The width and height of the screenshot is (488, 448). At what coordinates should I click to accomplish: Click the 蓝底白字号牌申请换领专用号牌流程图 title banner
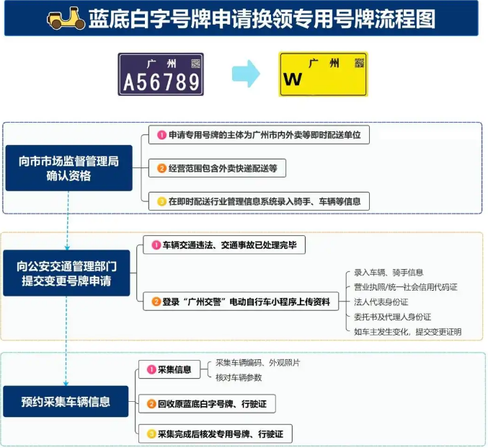click(244, 19)
